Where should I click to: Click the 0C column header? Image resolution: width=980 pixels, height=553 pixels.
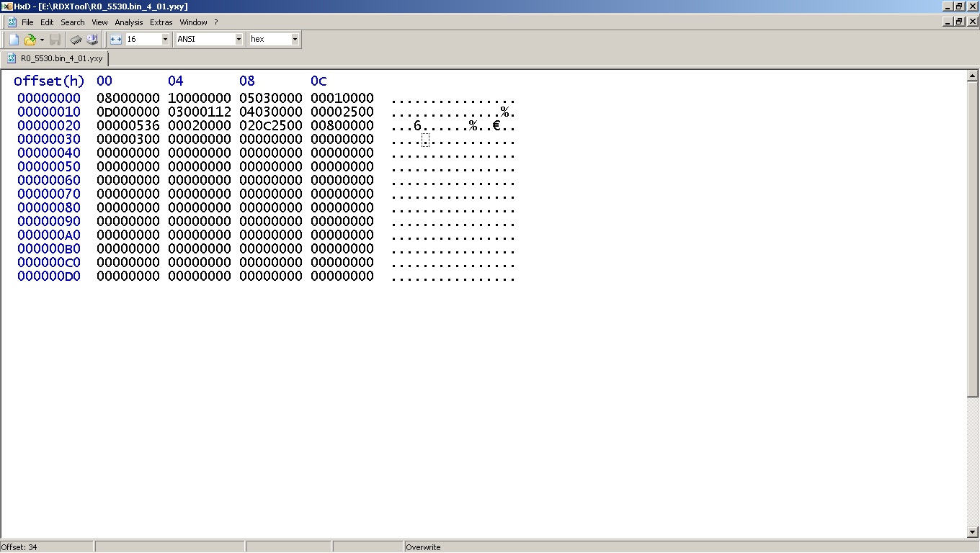(x=318, y=81)
